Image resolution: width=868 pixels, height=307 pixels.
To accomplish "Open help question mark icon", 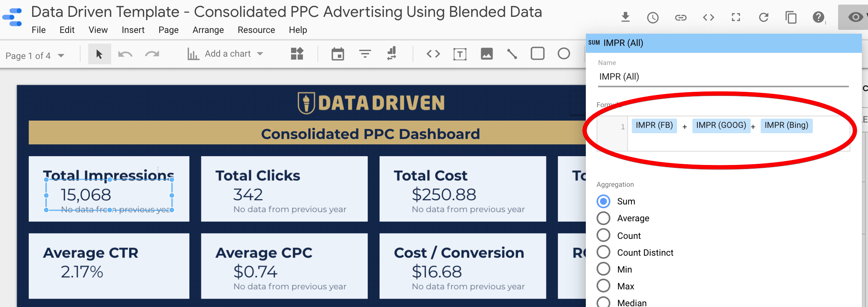I will click(x=819, y=17).
